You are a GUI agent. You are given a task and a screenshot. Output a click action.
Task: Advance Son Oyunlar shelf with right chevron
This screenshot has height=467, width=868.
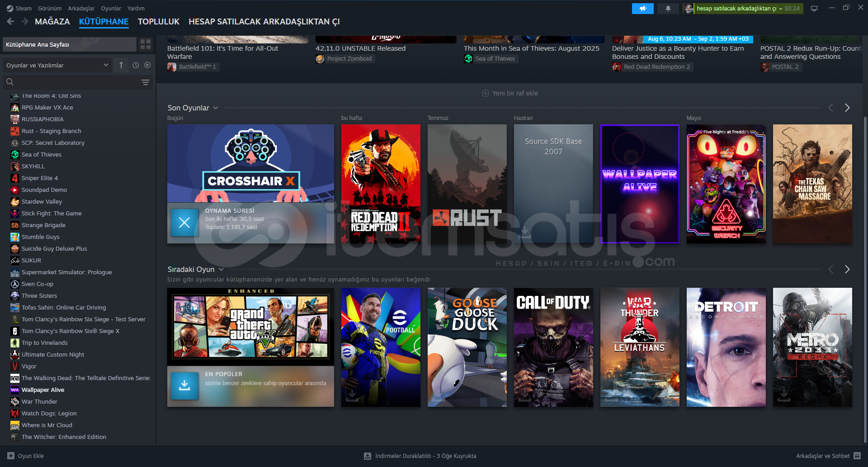pos(847,108)
